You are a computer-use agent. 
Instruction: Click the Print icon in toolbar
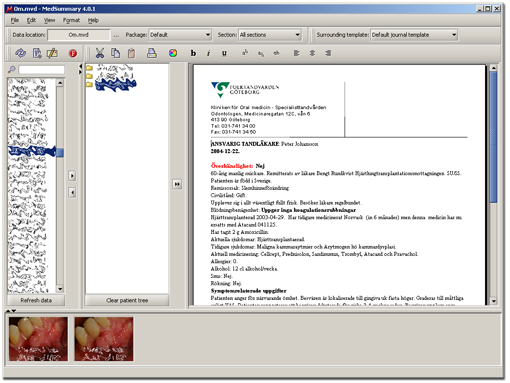[152, 53]
